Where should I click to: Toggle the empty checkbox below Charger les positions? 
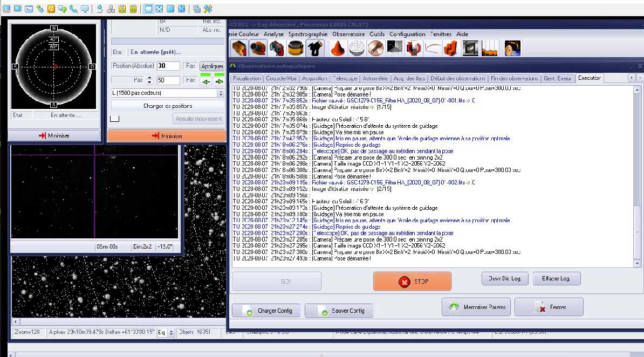point(113,119)
